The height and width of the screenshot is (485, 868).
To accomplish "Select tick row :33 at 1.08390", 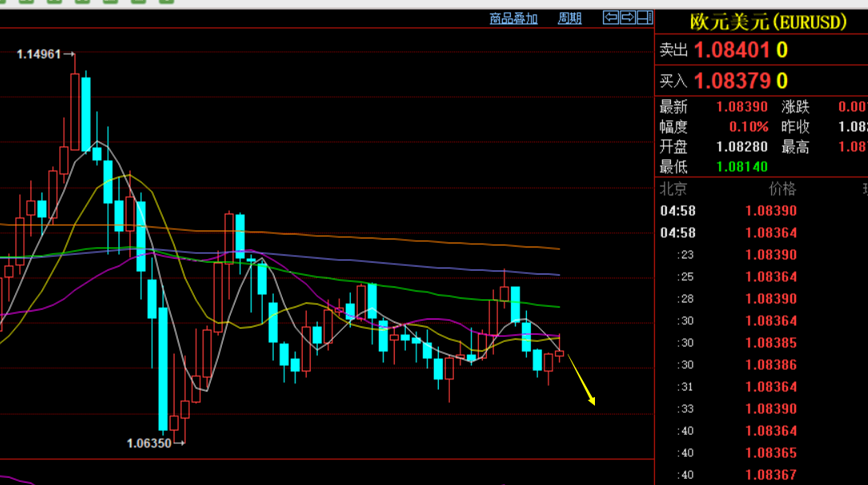I will 762,409.
